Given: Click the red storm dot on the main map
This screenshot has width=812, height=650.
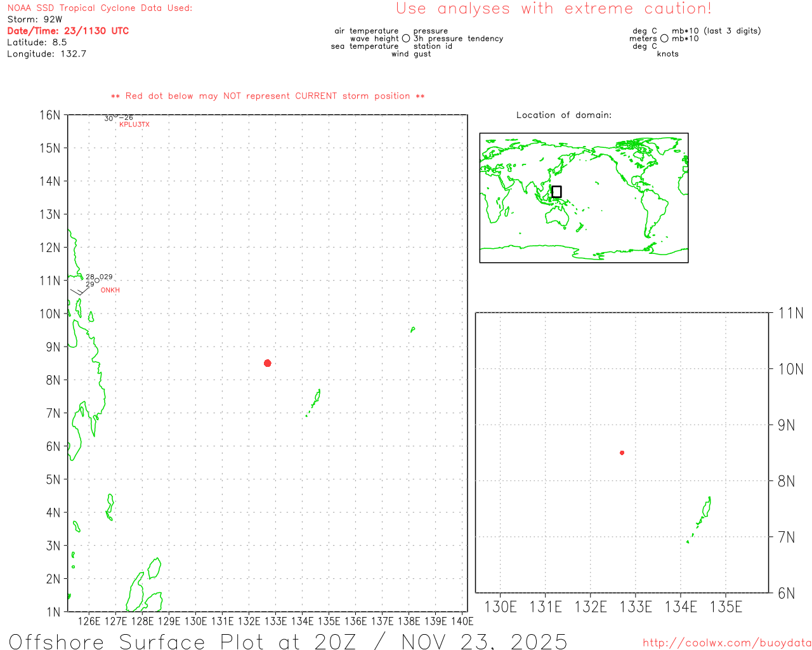Looking at the screenshot, I should click(268, 363).
